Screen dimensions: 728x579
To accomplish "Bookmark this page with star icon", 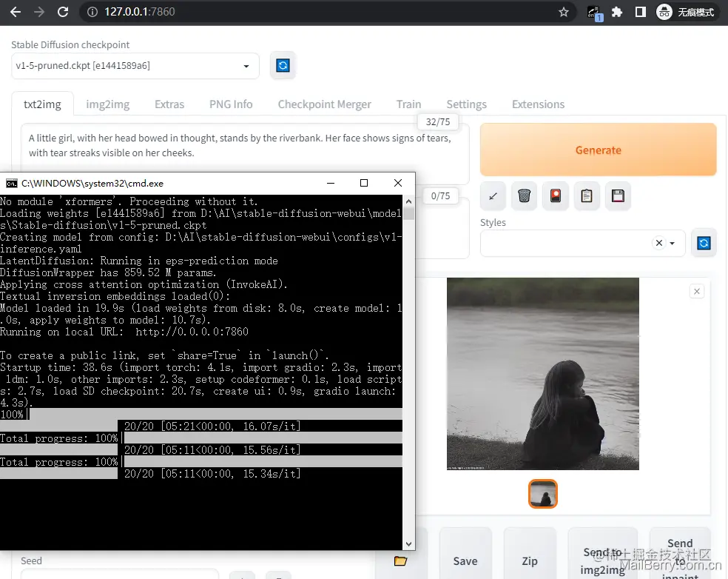I will pos(564,12).
